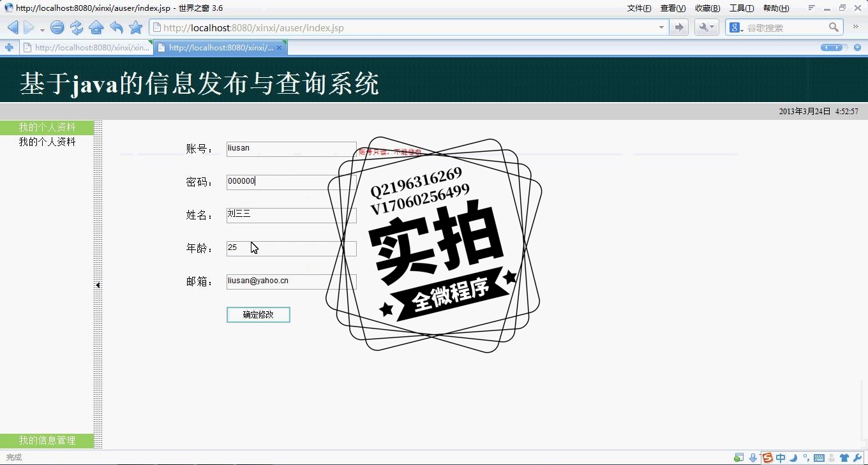Image resolution: width=868 pixels, height=465 pixels.
Task: Click the Go arrow beside the address bar
Action: 679,27
